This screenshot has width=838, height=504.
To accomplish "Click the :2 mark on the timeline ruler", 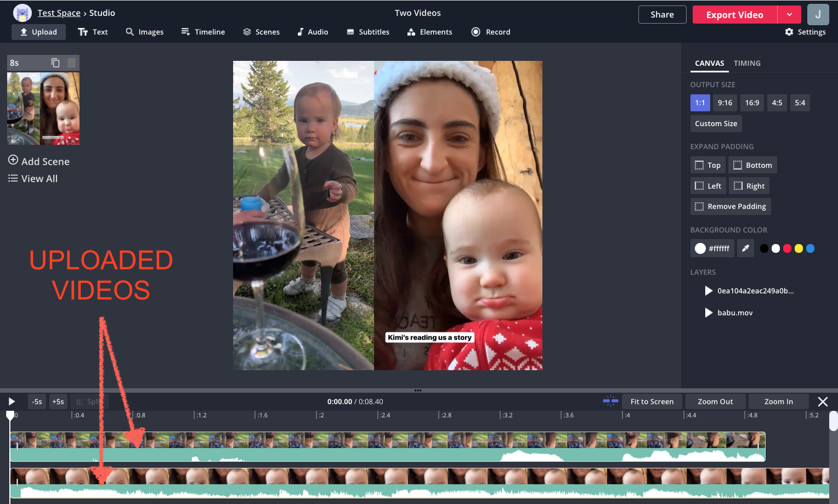I will pyautogui.click(x=321, y=415).
